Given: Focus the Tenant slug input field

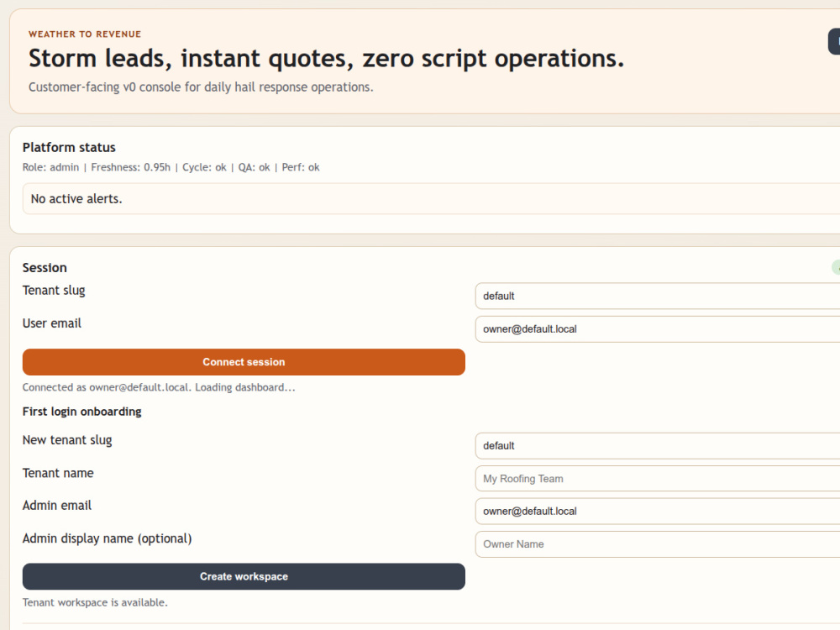Looking at the screenshot, I should [658, 297].
